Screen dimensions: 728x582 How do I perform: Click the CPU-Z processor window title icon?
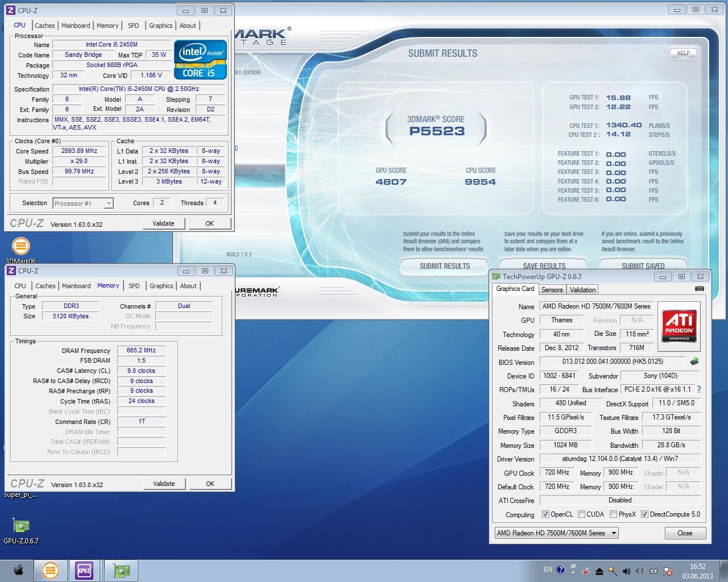pyautogui.click(x=11, y=10)
